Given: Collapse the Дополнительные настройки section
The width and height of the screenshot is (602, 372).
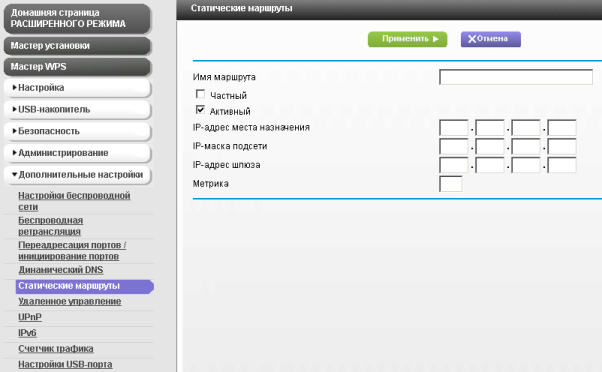Looking at the screenshot, I should (x=77, y=175).
